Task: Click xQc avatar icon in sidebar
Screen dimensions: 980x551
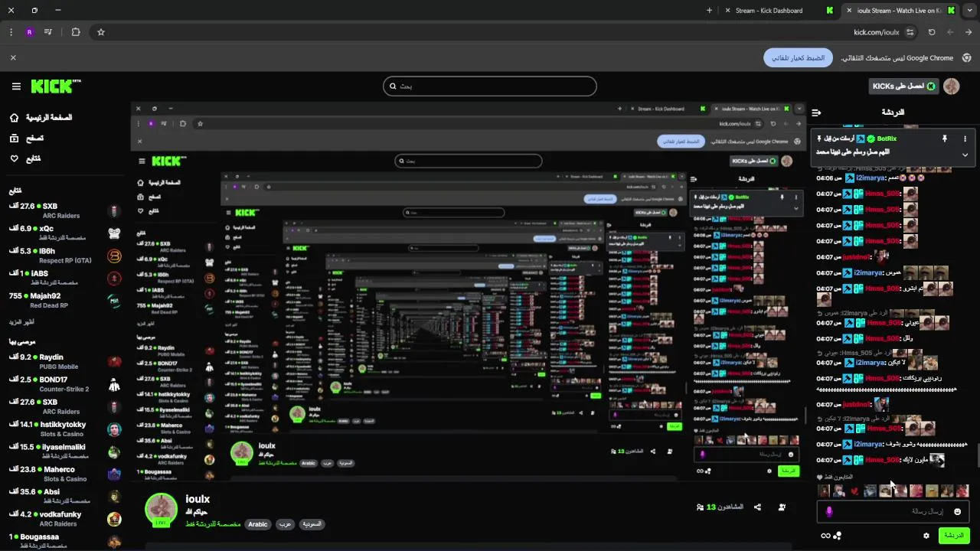Action: (x=114, y=233)
